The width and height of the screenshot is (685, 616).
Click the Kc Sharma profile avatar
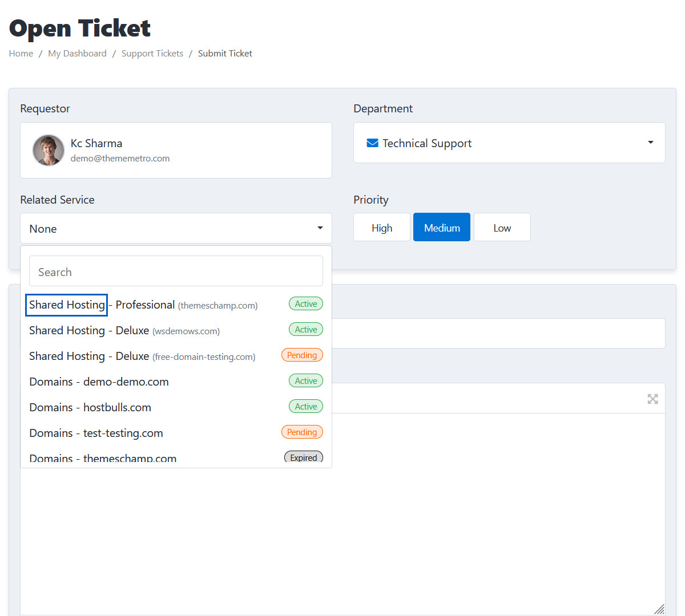(49, 151)
